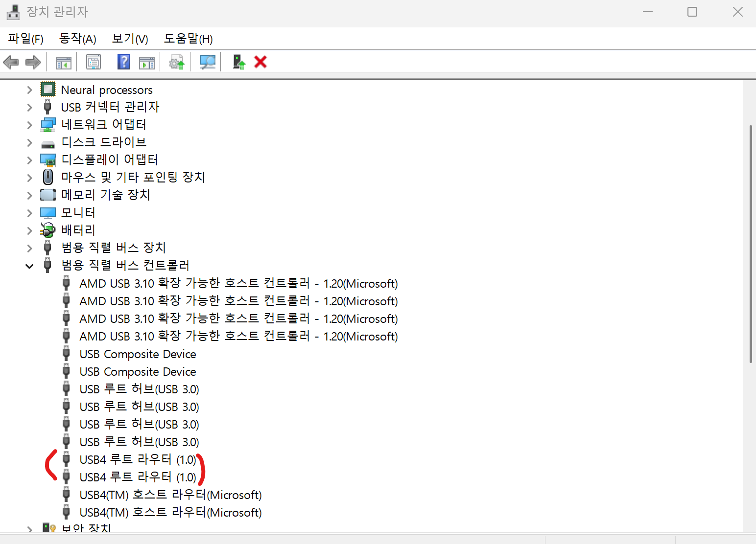This screenshot has width=756, height=544.
Task: Minimize the 장치 관리자 window
Action: point(648,12)
